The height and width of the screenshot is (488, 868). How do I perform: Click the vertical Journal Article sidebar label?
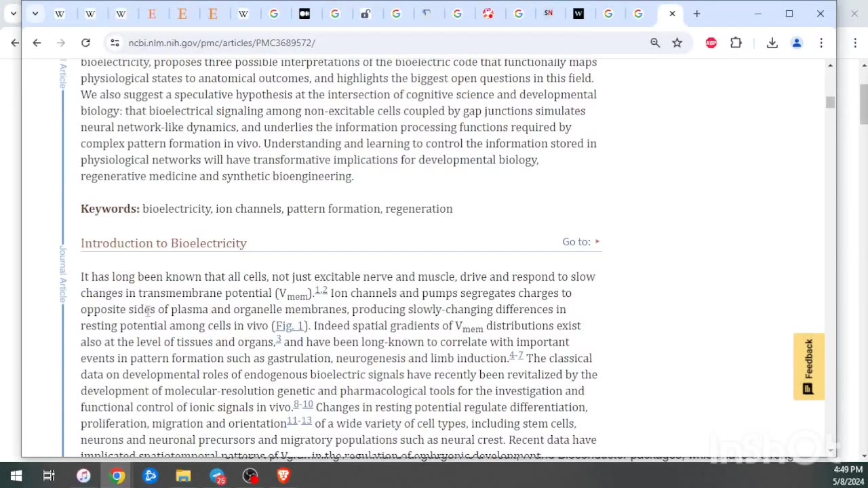point(63,274)
